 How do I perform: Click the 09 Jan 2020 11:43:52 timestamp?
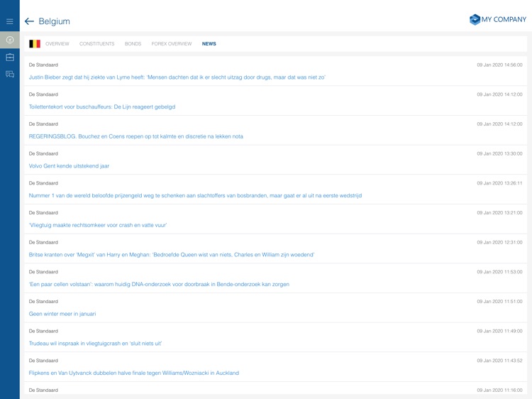[x=499, y=360]
